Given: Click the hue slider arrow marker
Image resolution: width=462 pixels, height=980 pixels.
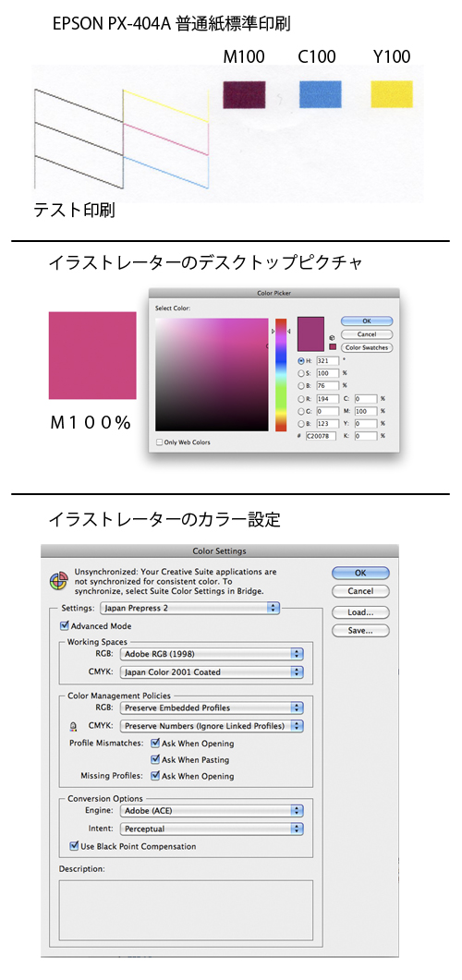Looking at the screenshot, I should click(272, 331).
